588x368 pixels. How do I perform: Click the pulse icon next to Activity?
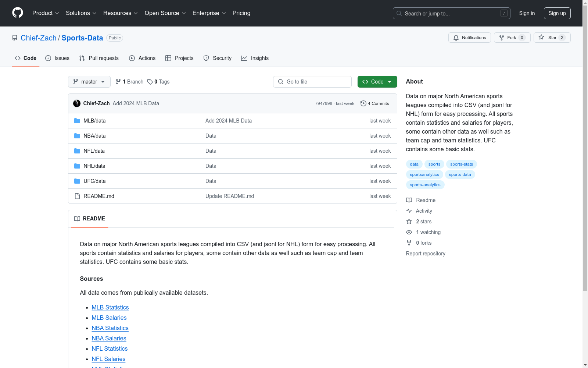409,211
